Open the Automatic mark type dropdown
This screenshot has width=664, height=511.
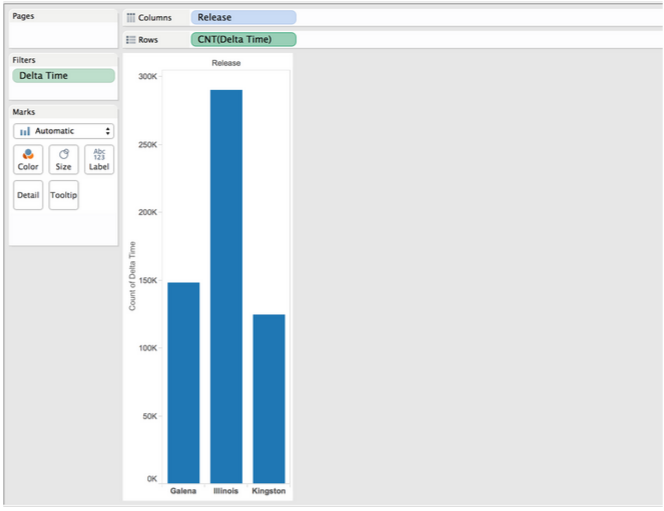64,131
